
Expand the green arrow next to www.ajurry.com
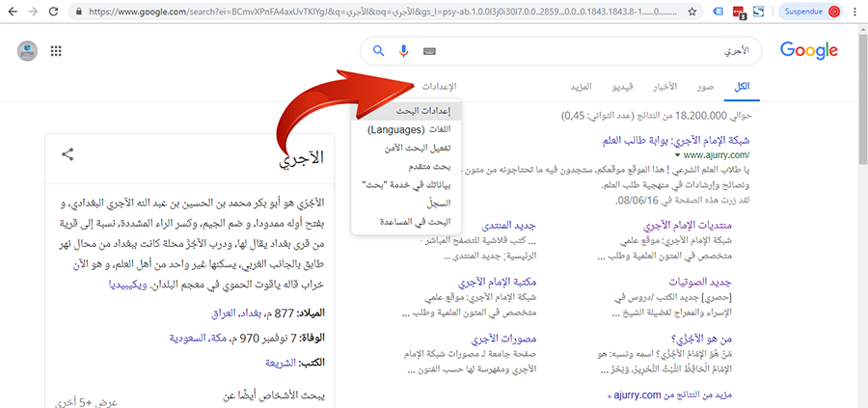pyautogui.click(x=678, y=155)
